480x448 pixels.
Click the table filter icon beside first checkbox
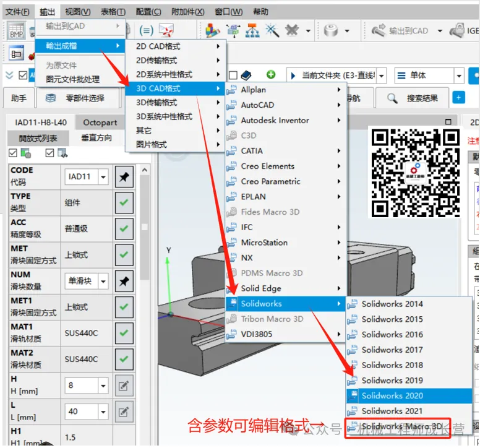click(26, 153)
